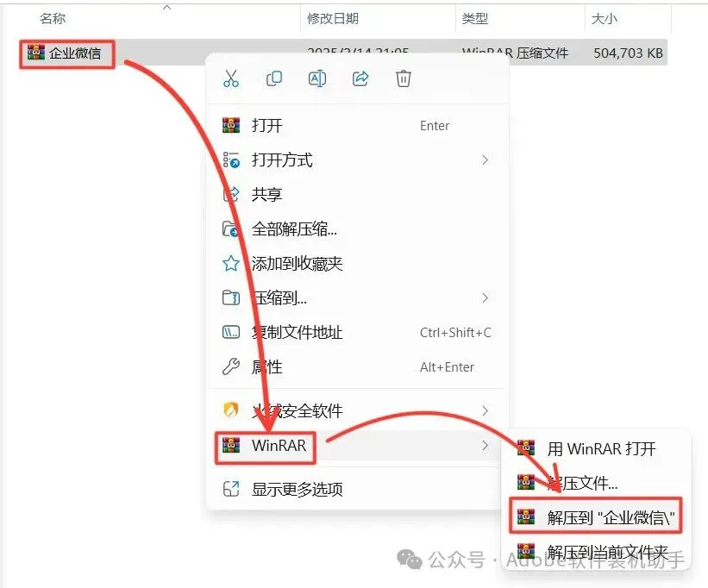Click the wrench icon for 属性
Screen dimensions: 708x588
coord(231,367)
